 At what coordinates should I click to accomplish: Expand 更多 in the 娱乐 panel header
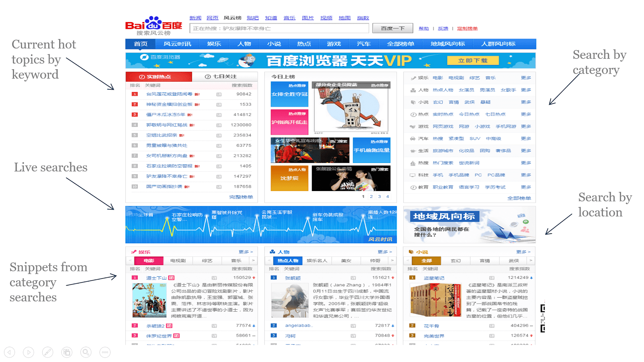click(x=246, y=252)
